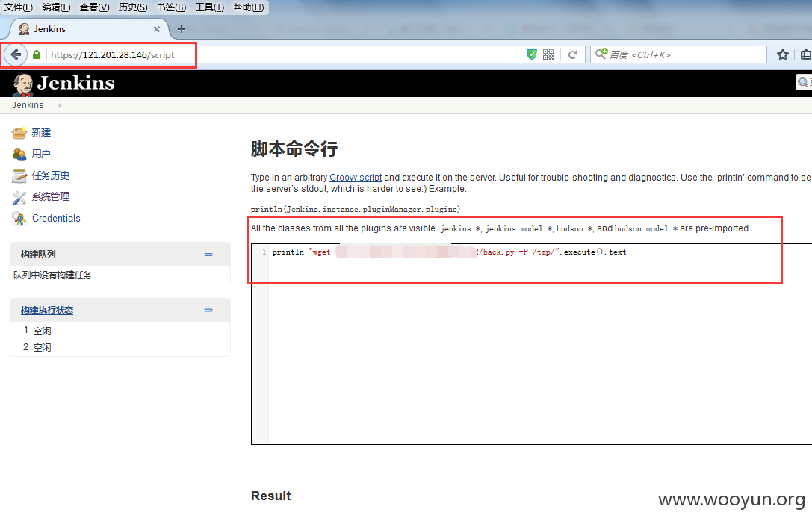This screenshot has width=812, height=521.
Task: Open a new browser tab with plus
Action: 182,29
